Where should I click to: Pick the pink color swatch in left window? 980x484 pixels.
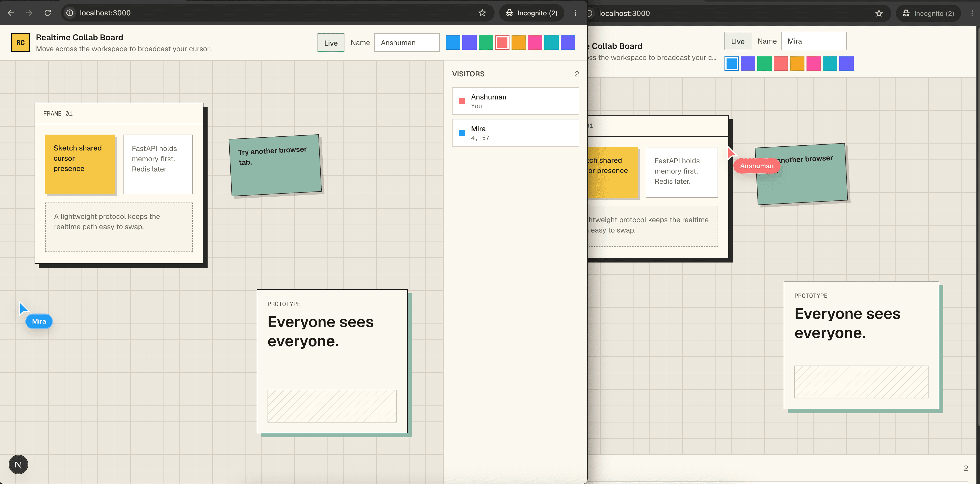(x=535, y=43)
